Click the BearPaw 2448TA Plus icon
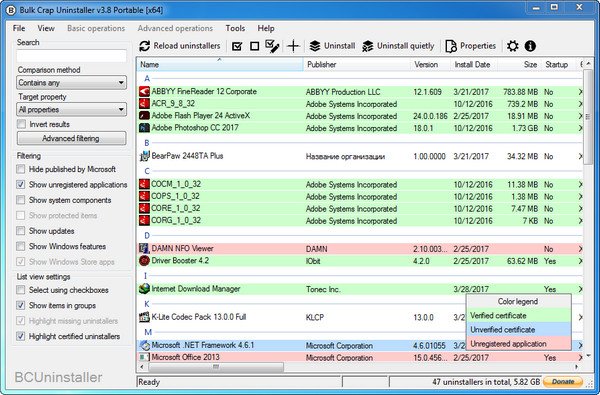Screen dimensions: 600x395 (144, 156)
